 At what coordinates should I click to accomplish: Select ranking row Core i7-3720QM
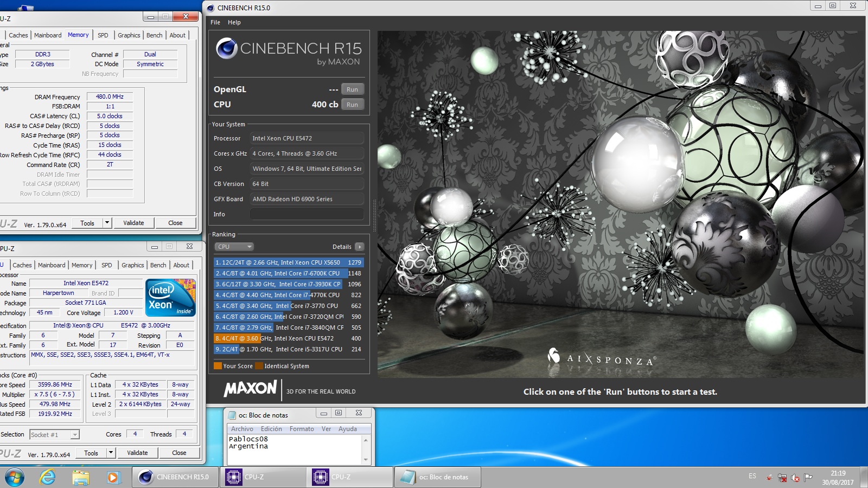[x=289, y=317]
